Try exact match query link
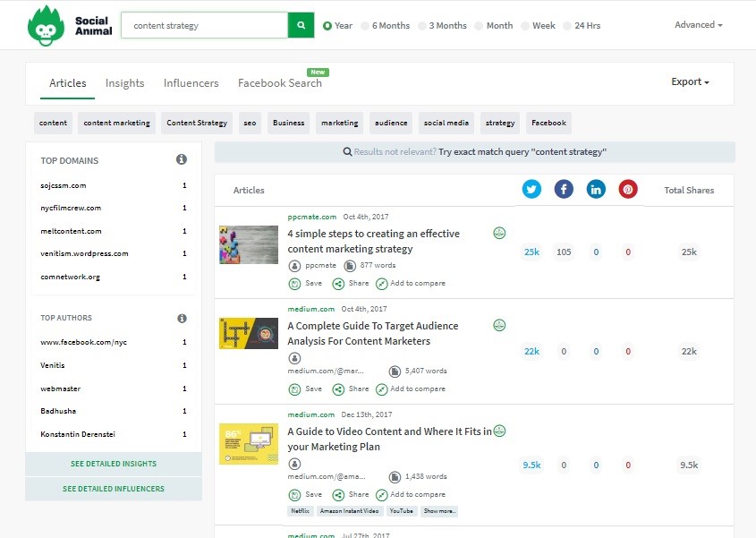The width and height of the screenshot is (756, 538). (522, 152)
